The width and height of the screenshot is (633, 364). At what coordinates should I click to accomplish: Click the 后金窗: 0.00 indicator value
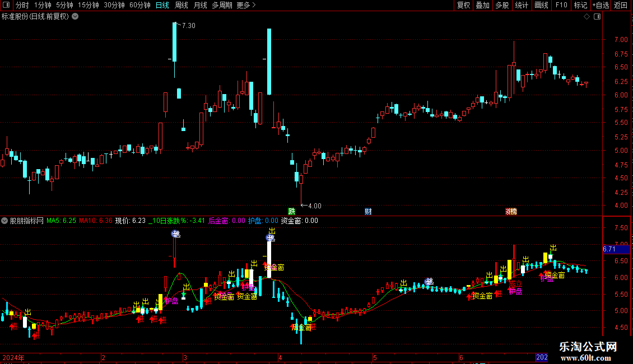point(226,221)
